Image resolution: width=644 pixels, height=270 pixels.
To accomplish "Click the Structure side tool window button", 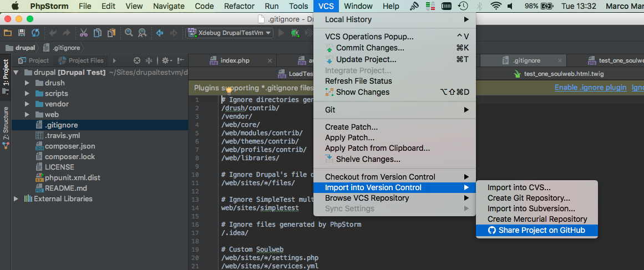I will (x=6, y=127).
